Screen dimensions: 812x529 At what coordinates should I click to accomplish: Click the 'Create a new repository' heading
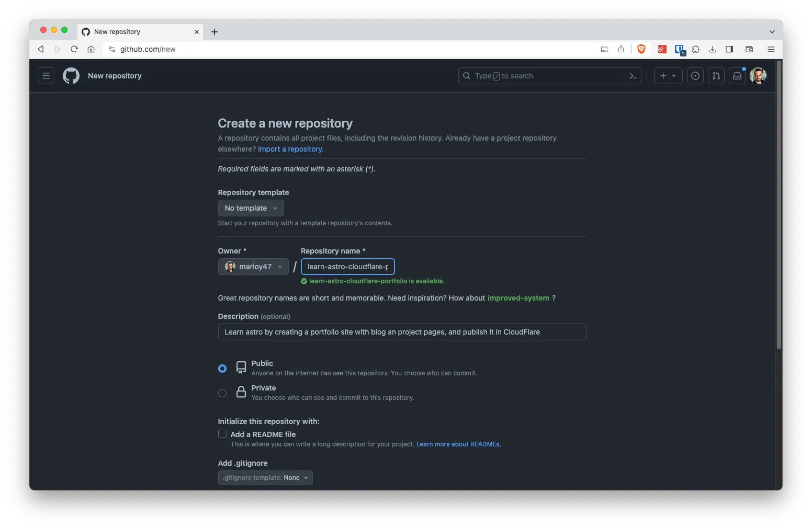pyautogui.click(x=285, y=123)
